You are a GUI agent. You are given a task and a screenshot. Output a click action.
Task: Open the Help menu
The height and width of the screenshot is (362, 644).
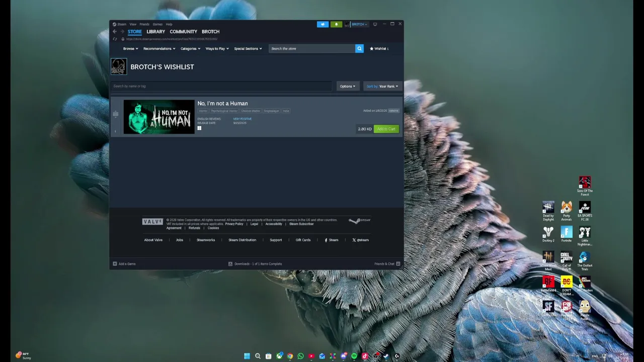[x=169, y=24]
